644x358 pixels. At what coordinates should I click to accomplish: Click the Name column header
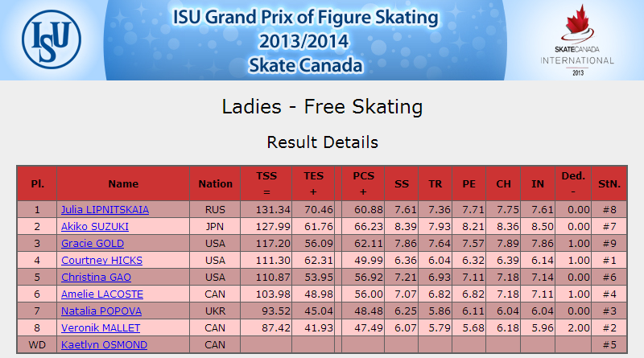[x=123, y=183]
